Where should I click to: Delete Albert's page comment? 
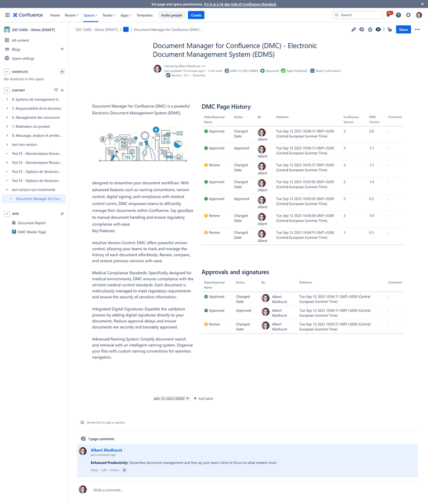(x=115, y=470)
